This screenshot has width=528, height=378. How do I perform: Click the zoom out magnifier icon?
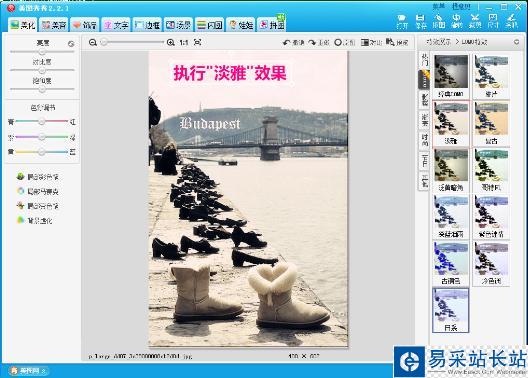93,42
